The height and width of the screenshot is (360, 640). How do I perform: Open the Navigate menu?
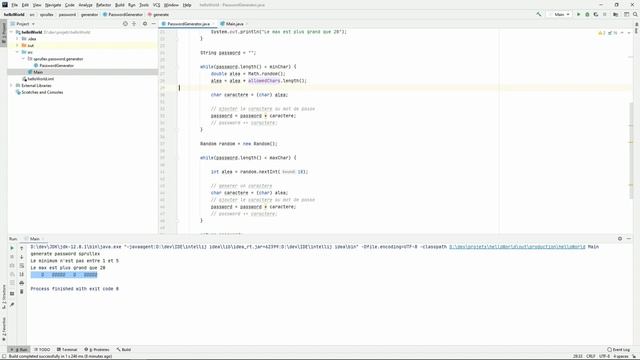tap(53, 5)
